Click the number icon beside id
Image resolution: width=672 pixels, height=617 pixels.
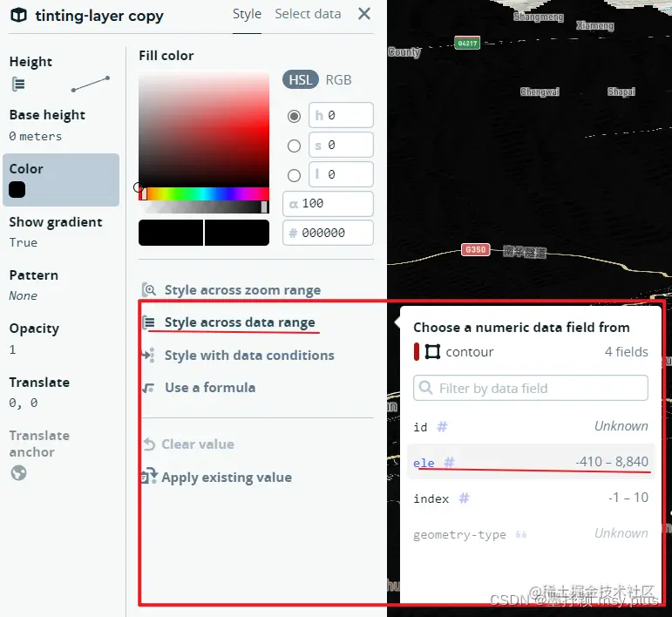pos(442,426)
